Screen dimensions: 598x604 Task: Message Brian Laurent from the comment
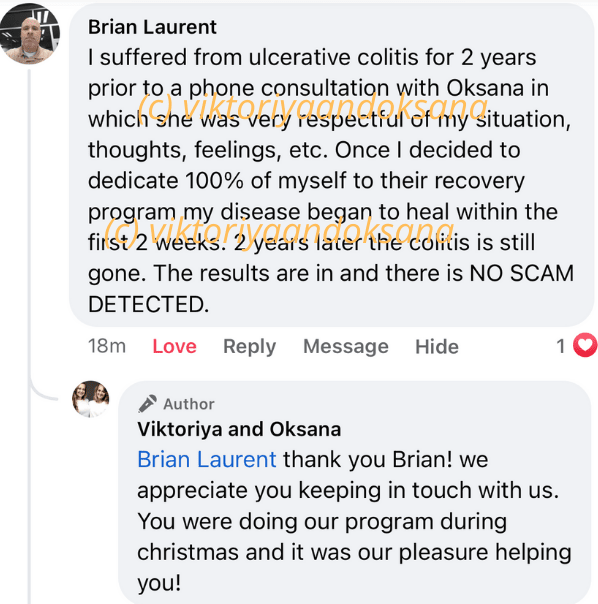point(346,346)
